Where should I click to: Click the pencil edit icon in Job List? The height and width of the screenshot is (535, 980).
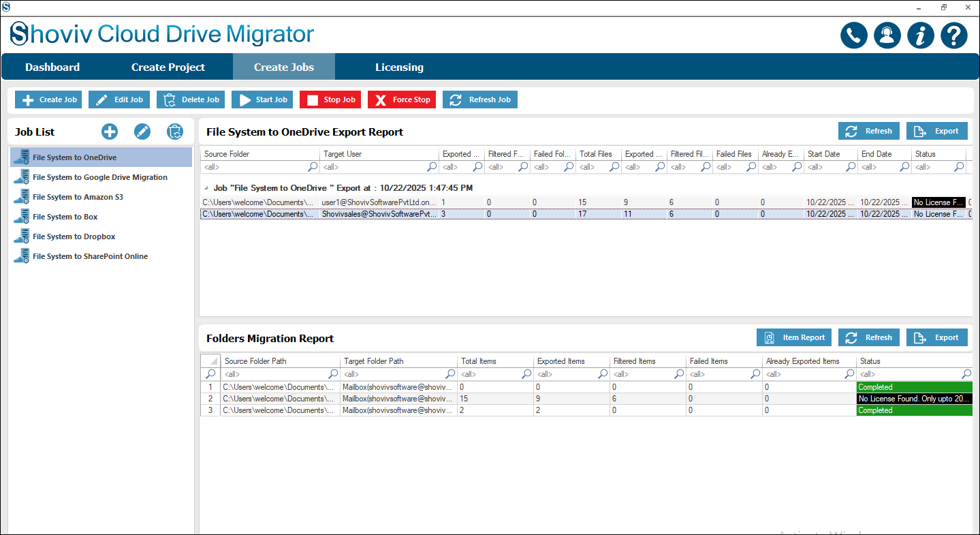tap(142, 132)
